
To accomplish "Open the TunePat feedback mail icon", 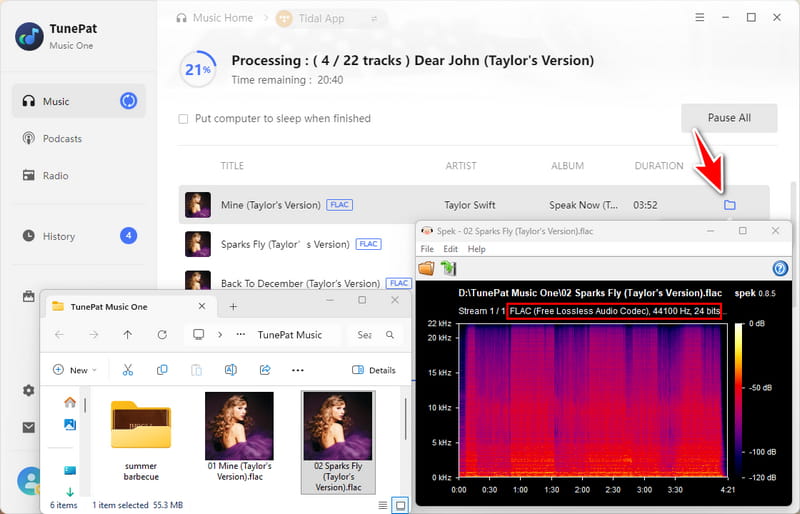I will (x=29, y=427).
